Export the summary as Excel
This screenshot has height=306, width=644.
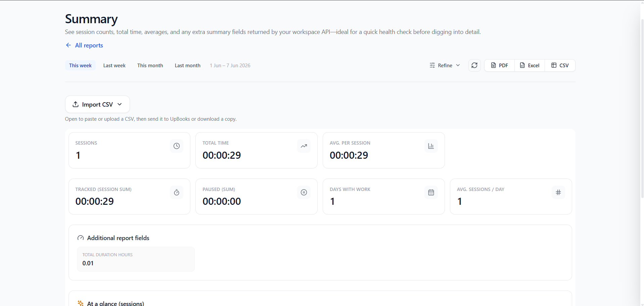(530, 65)
